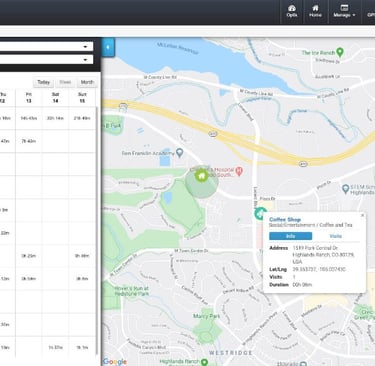Click the 00h 08m duration value in the popup
This screenshot has height=366, width=375.
click(x=302, y=285)
